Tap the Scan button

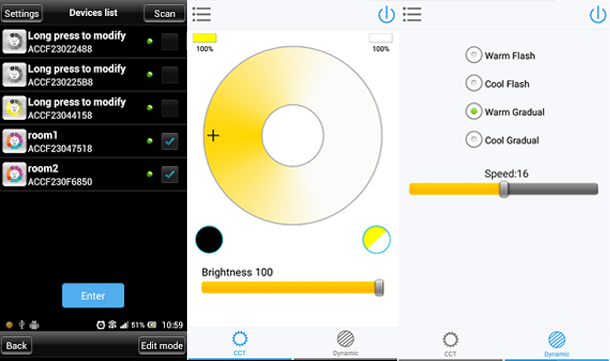[165, 14]
